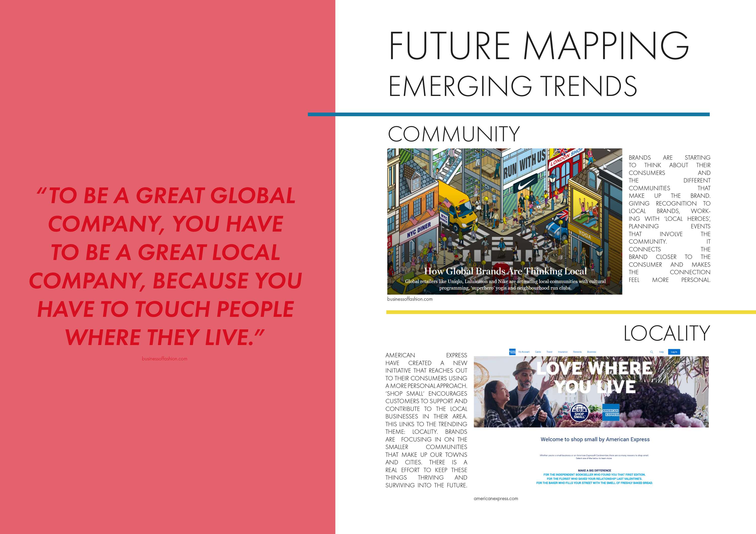Click the 'FOR THE INDEPENDENT BOOKSELLER' line
Image resolution: width=756 pixels, height=534 pixels.
594,475
